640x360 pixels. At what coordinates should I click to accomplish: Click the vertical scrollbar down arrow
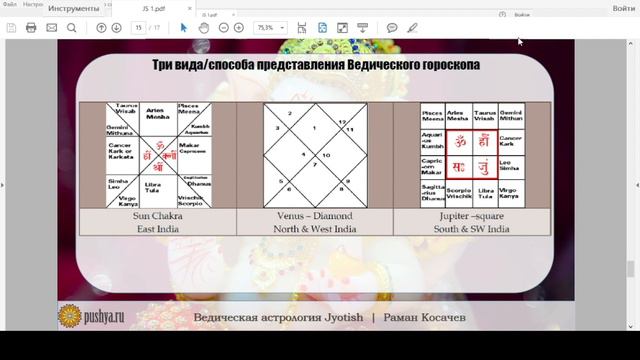631,326
